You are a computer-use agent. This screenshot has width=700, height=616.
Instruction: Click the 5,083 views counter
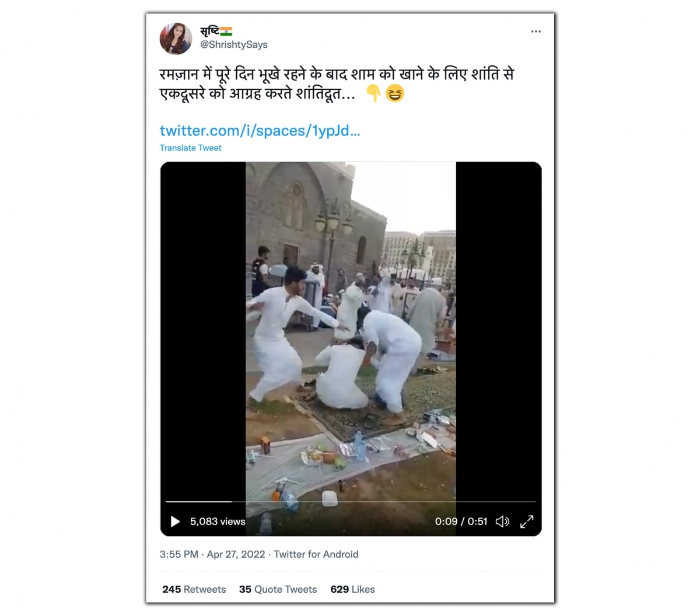tap(218, 521)
